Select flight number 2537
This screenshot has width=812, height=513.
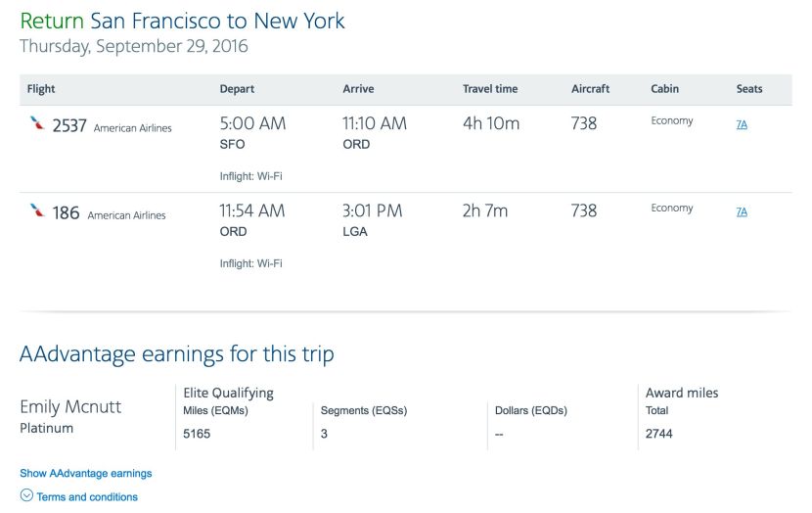tap(69, 125)
